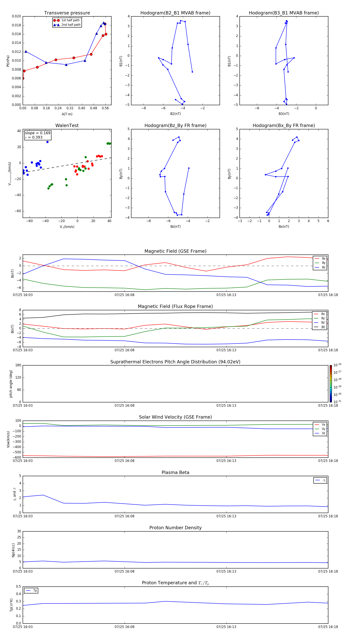Click the 10^-26 colorbar label
The width and height of the screenshot is (351, 644).
(x=337, y=365)
